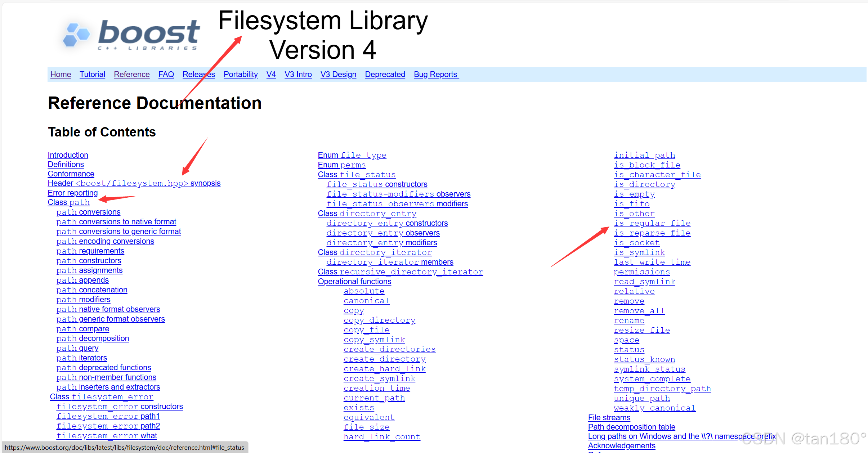Screen dimensions: 868x453
Task: Open the initial_path function link
Action: tap(645, 155)
